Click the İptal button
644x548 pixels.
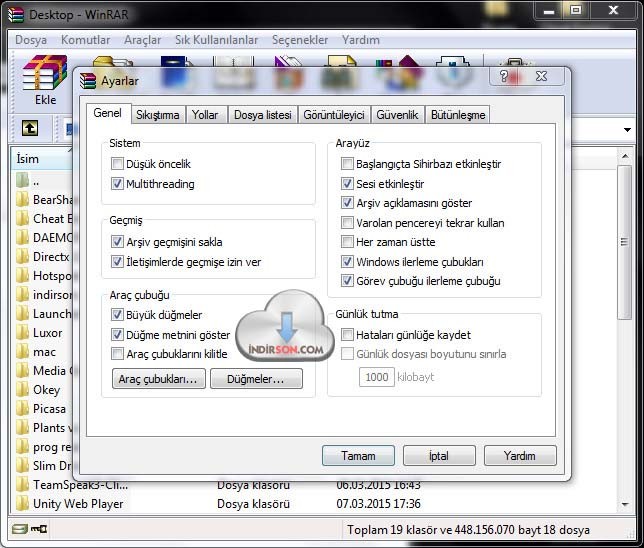439,456
